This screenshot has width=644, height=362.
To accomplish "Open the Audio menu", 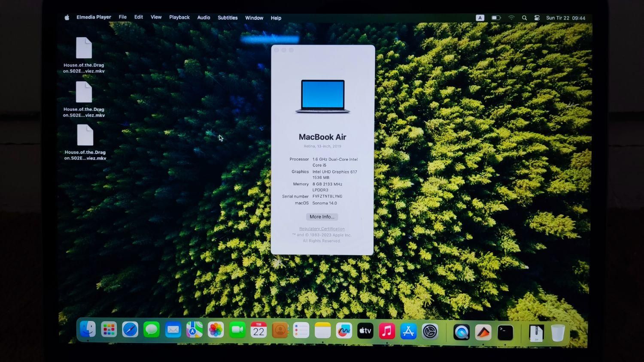I will click(204, 18).
